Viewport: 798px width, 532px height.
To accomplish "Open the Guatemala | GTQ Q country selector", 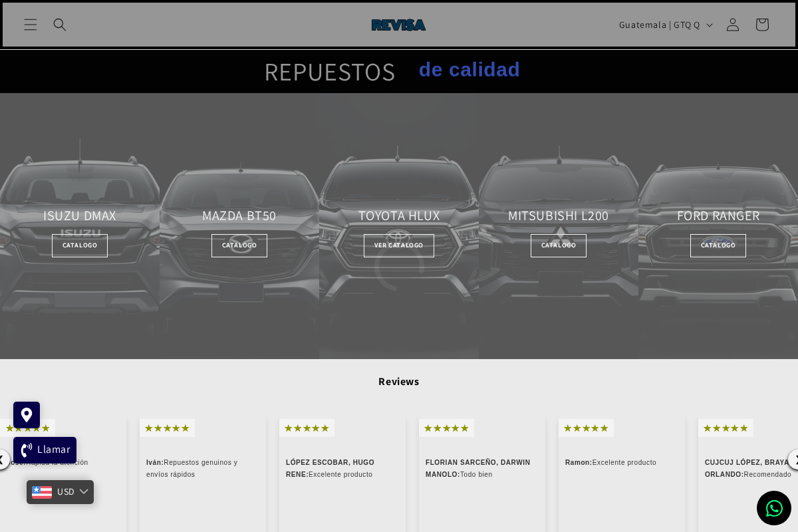I will pyautogui.click(x=665, y=25).
